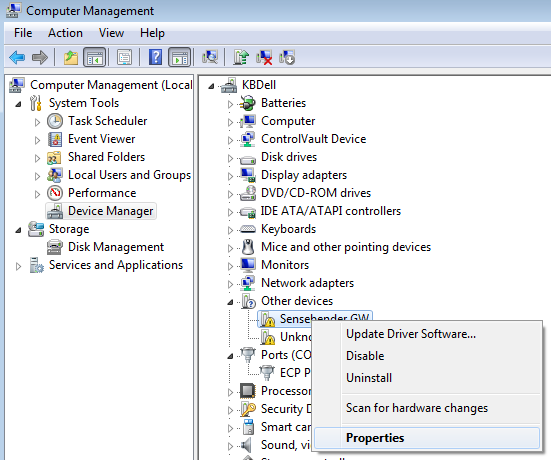
Task: Collapse the KBDell root node
Action: 211,86
